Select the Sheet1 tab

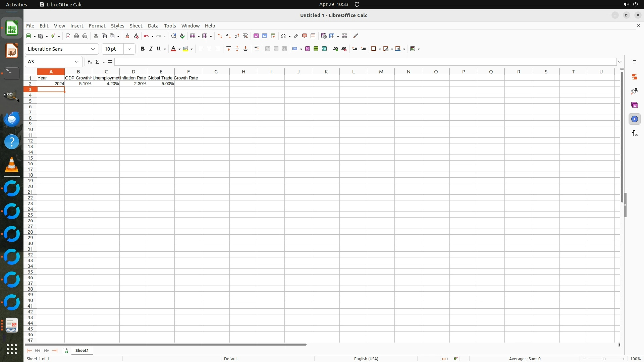tap(82, 351)
